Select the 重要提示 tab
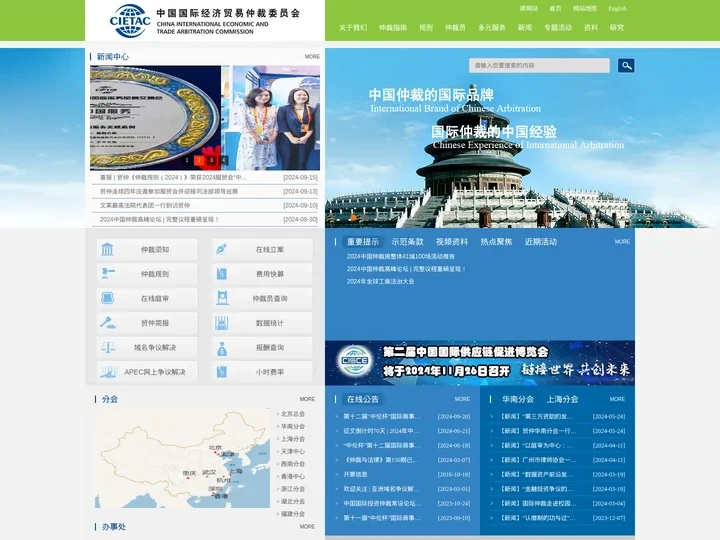The width and height of the screenshot is (720, 540). point(363,242)
